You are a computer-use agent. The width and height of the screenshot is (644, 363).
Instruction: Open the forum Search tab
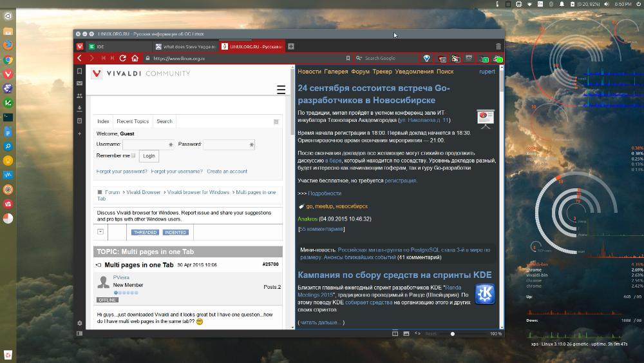click(164, 121)
